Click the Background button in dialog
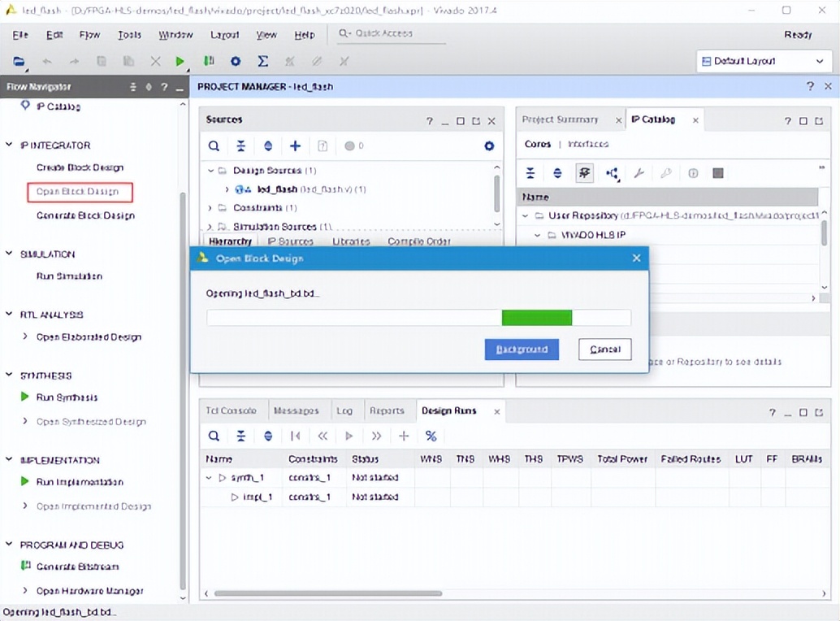 (x=522, y=350)
